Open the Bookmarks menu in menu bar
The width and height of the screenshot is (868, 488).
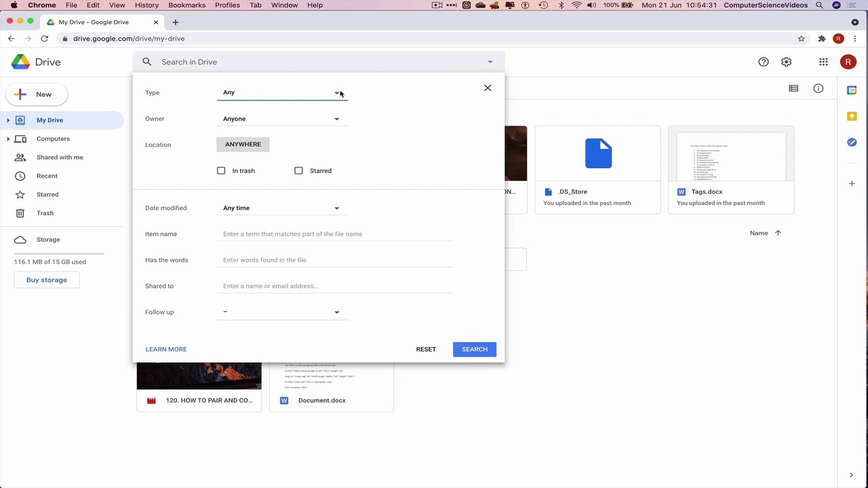click(x=186, y=5)
